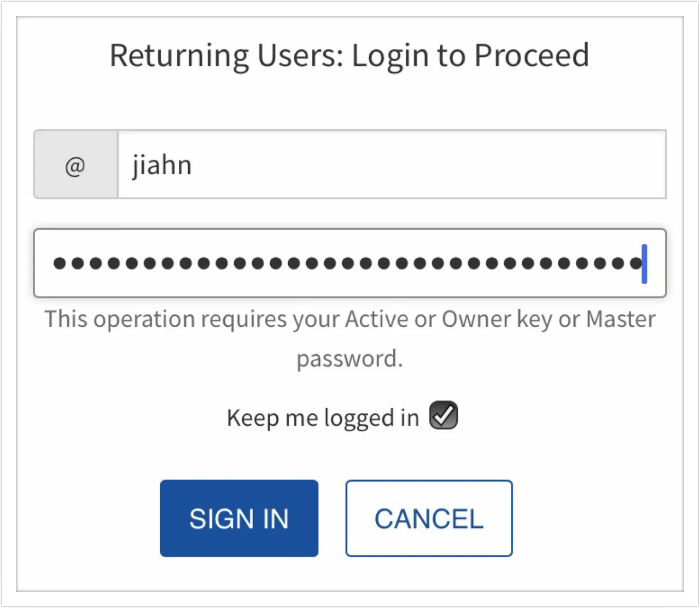Click the Master text in the helper message

tap(621, 320)
